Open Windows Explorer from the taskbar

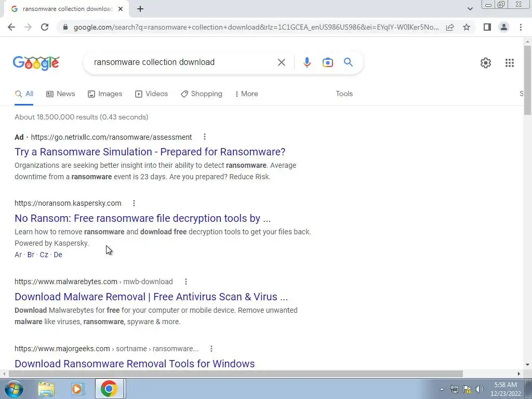pyautogui.click(x=46, y=389)
